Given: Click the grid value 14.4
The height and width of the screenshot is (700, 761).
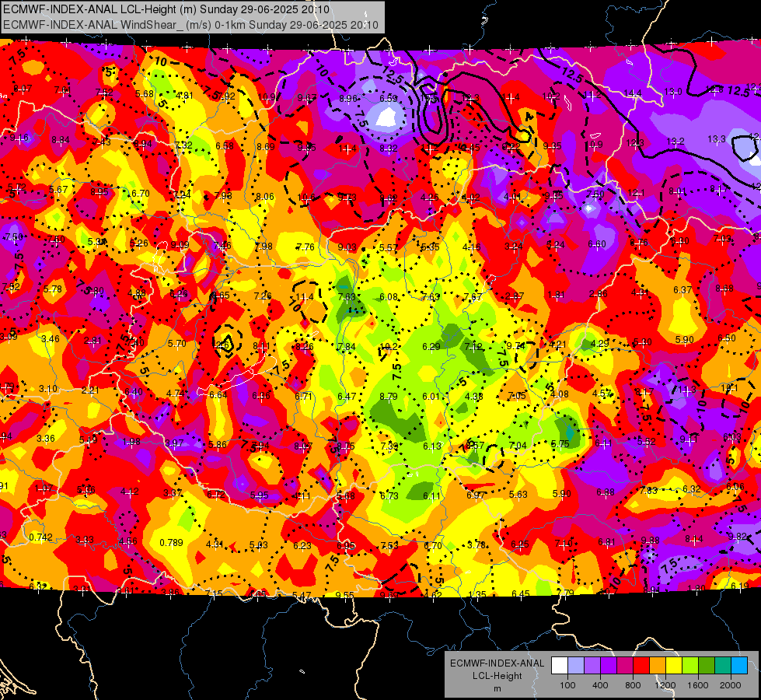Looking at the screenshot, I should coord(633,93).
